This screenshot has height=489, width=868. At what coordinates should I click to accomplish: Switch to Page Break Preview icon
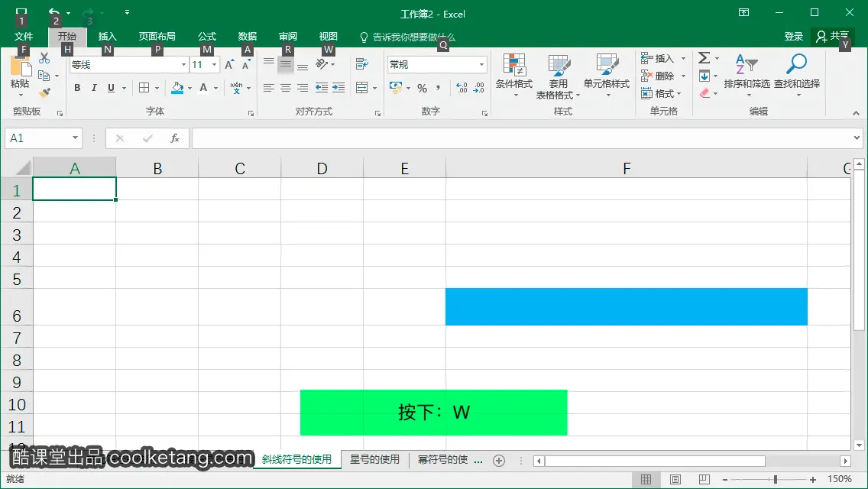(704, 479)
